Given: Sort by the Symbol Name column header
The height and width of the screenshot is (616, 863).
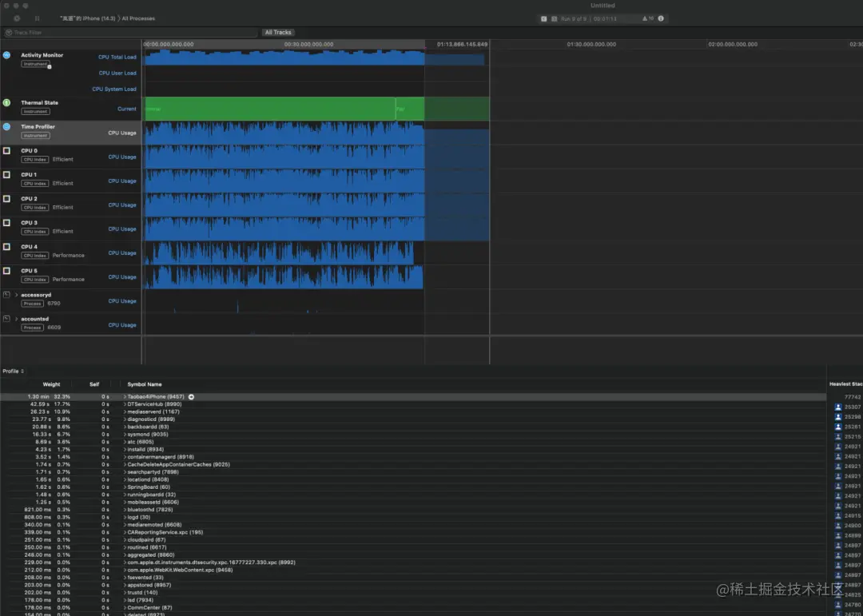Looking at the screenshot, I should 145,384.
